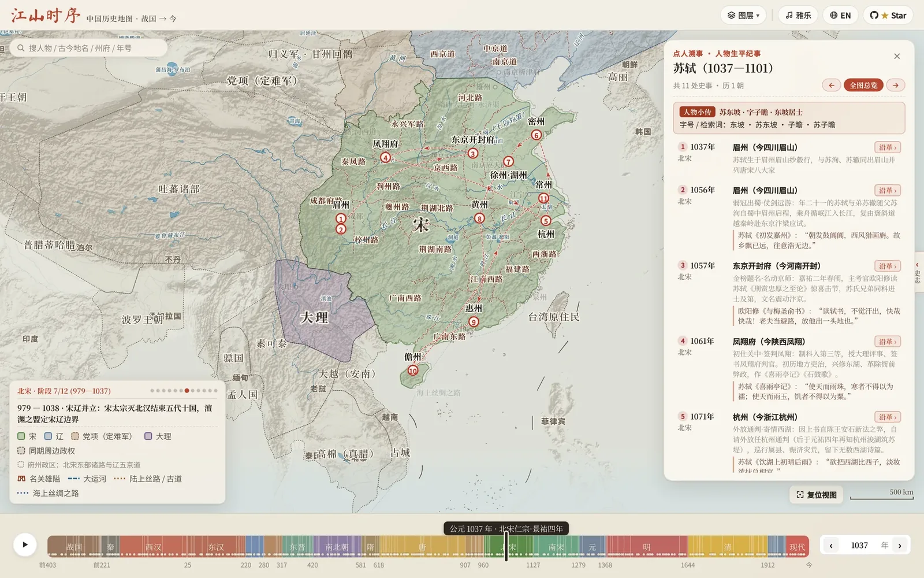Jump to 西汉 era on timeline
The image size is (924, 578).
tap(154, 547)
